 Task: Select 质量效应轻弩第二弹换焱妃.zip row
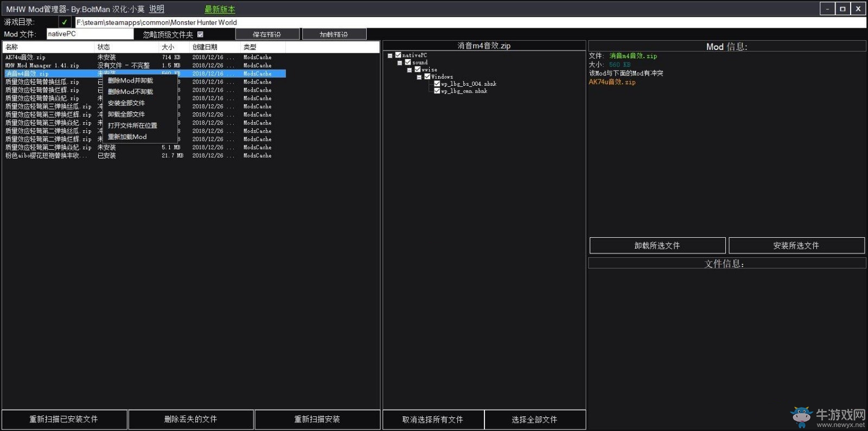pyautogui.click(x=144, y=147)
